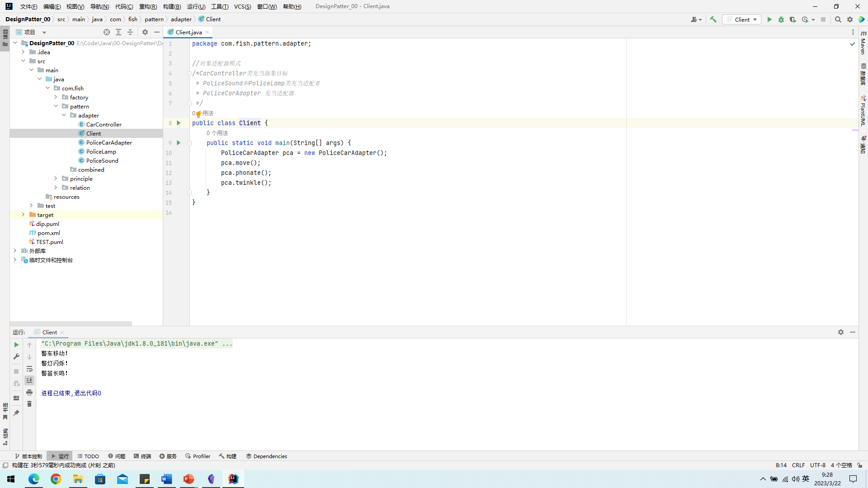Image resolution: width=868 pixels, height=488 pixels.
Task: Expand 外部库 external libraries node
Action: point(15,251)
